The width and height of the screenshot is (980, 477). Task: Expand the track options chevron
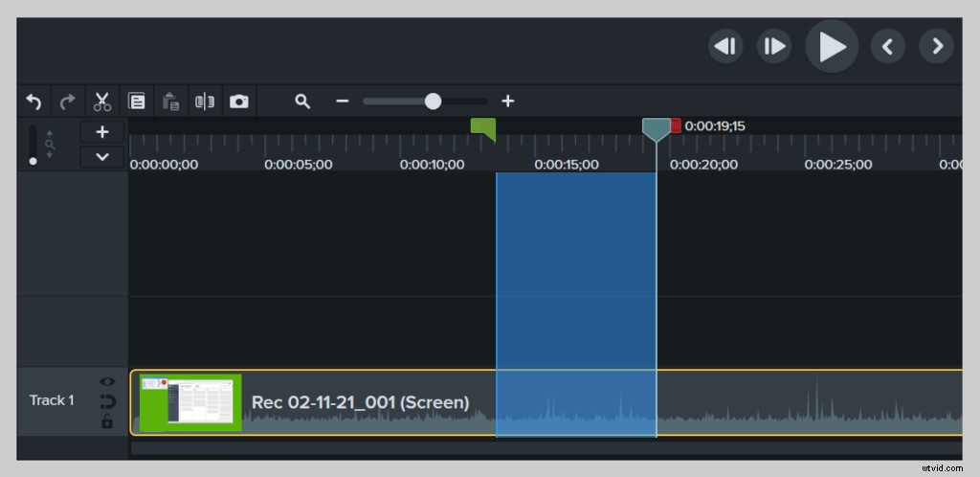pos(102,156)
